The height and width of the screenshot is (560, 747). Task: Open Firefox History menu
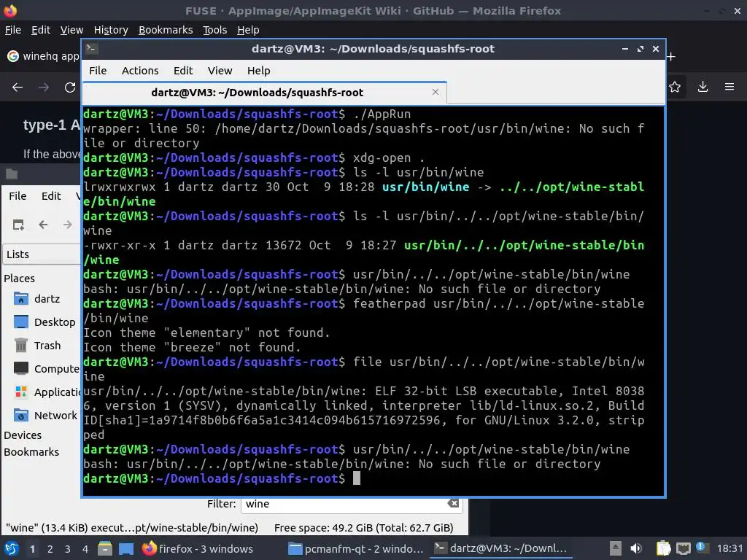(x=111, y=30)
